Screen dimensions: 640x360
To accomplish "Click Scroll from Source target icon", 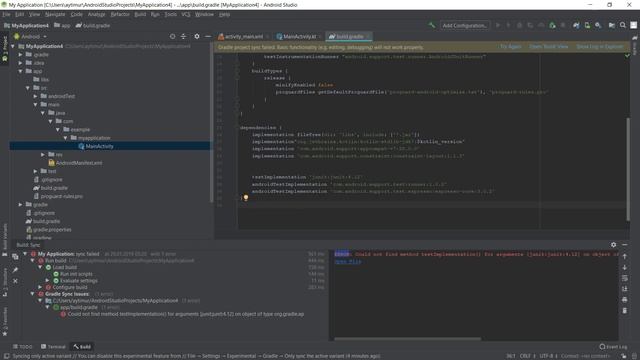I will pos(172,36).
